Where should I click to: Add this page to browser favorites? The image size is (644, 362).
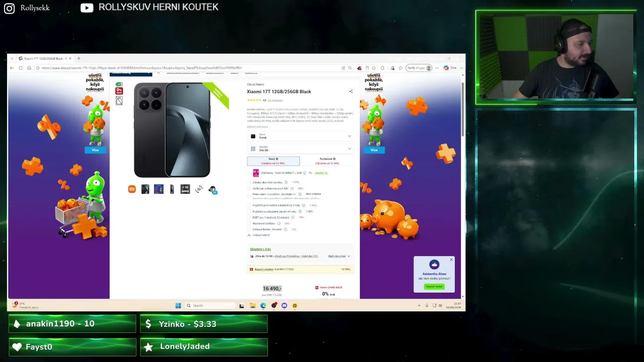[x=373, y=68]
